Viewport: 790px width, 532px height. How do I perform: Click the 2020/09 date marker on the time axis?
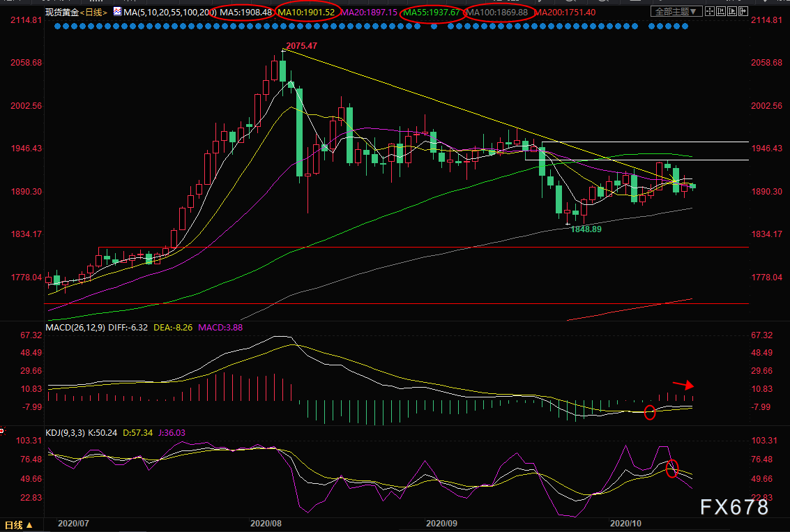pyautogui.click(x=443, y=522)
